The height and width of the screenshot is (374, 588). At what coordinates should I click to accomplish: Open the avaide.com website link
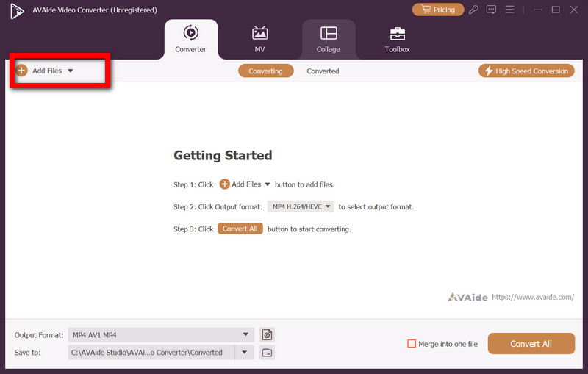point(532,297)
